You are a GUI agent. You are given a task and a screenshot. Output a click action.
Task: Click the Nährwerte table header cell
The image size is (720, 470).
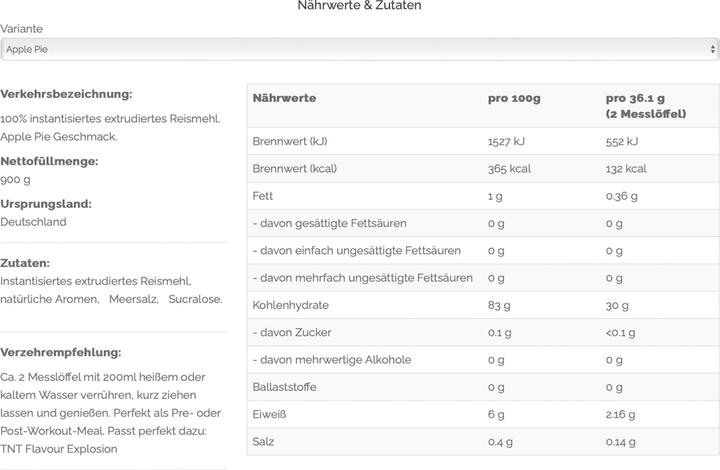(x=284, y=98)
